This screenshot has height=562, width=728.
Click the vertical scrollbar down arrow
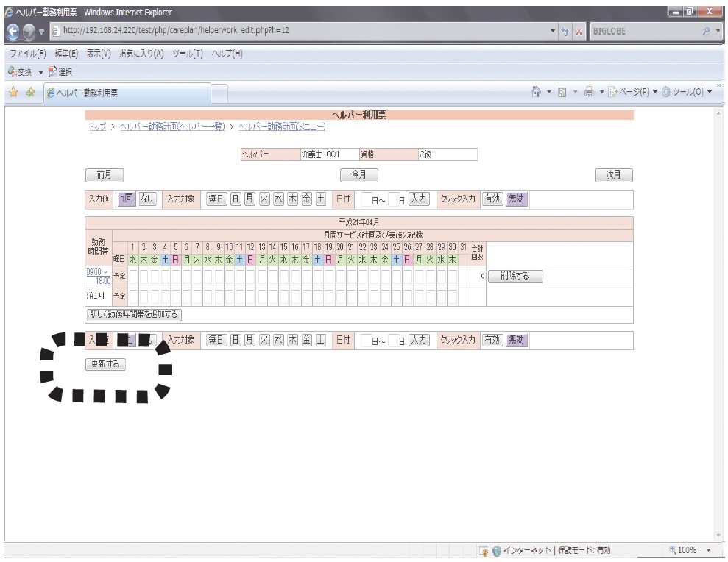click(719, 537)
